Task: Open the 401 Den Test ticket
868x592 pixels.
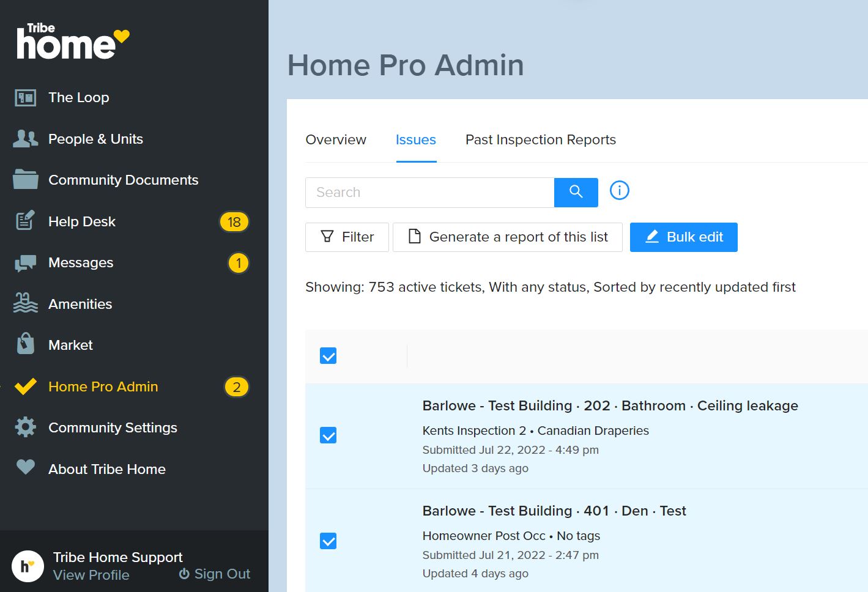Action: click(554, 511)
